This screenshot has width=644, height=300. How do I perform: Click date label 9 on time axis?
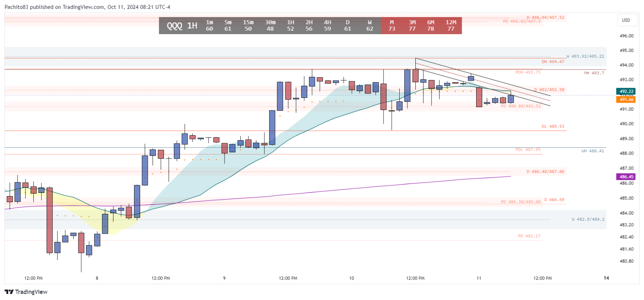pyautogui.click(x=224, y=278)
